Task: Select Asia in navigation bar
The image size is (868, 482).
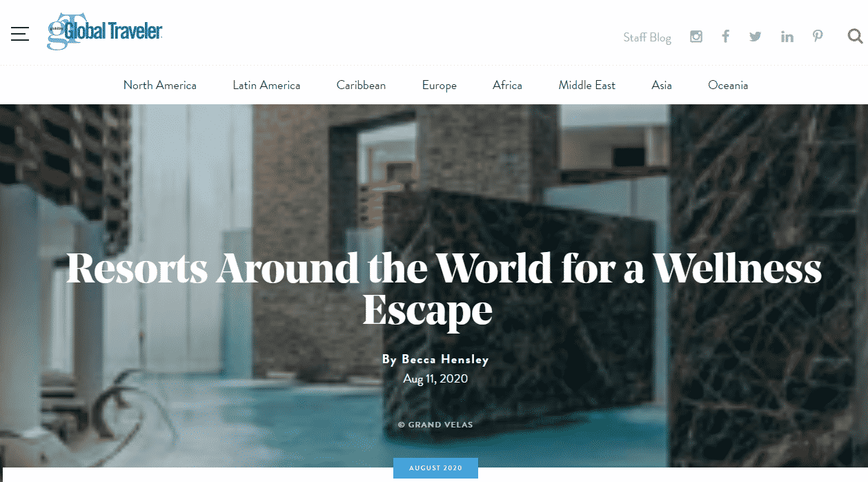Action: (x=662, y=86)
